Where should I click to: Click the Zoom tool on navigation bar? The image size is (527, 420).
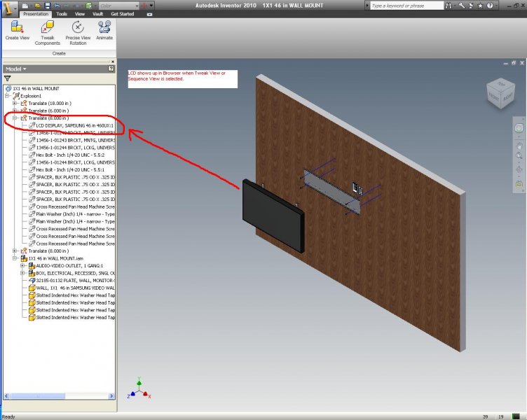click(519, 155)
